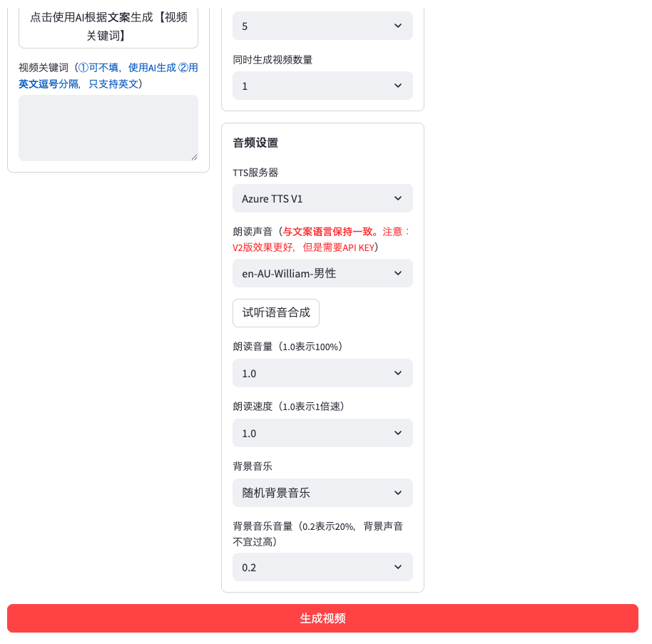The height and width of the screenshot is (644, 652).
Task: Click inside the 视频关键词 text area
Action: pyautogui.click(x=108, y=128)
